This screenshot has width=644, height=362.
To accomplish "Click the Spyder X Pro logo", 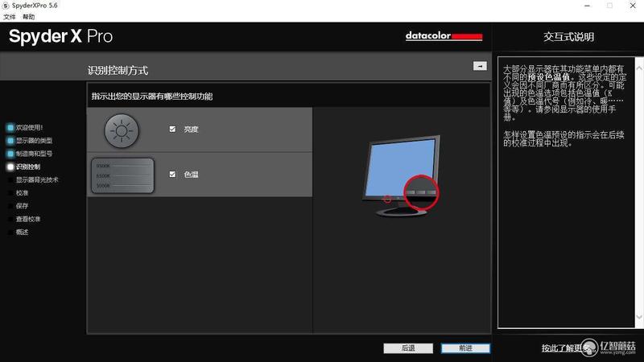I will click(x=61, y=36).
